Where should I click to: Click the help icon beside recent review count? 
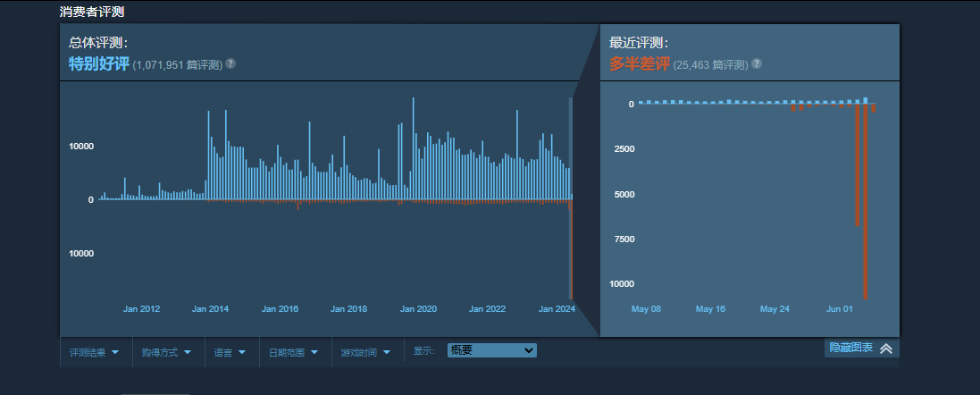(x=757, y=64)
